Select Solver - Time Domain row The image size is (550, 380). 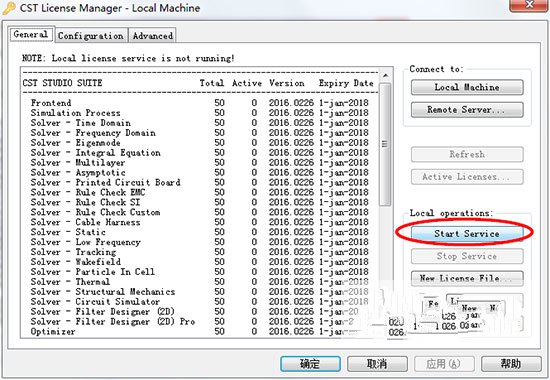[199, 123]
